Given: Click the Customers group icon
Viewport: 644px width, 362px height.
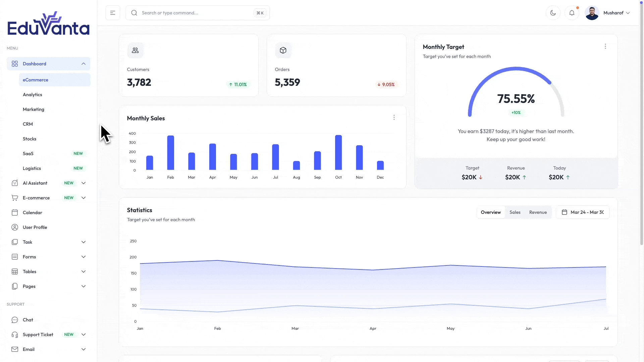Looking at the screenshot, I should [x=135, y=50].
